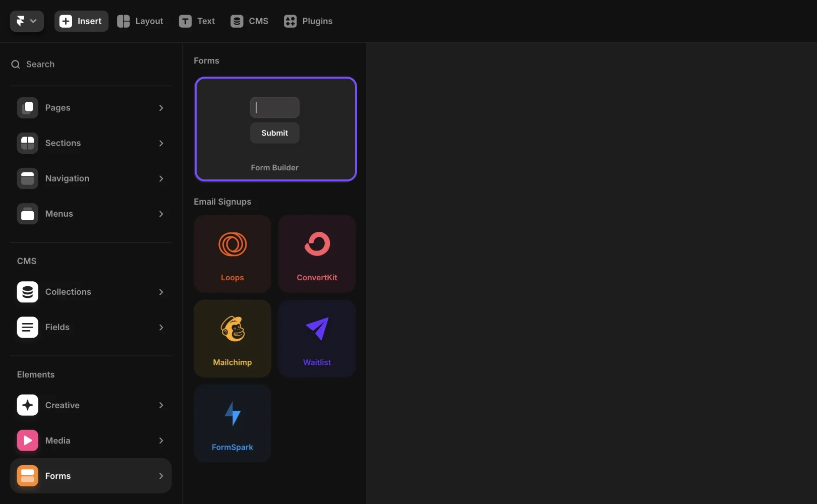817x504 pixels.
Task: Select the Navigation category label
Action: click(x=67, y=178)
